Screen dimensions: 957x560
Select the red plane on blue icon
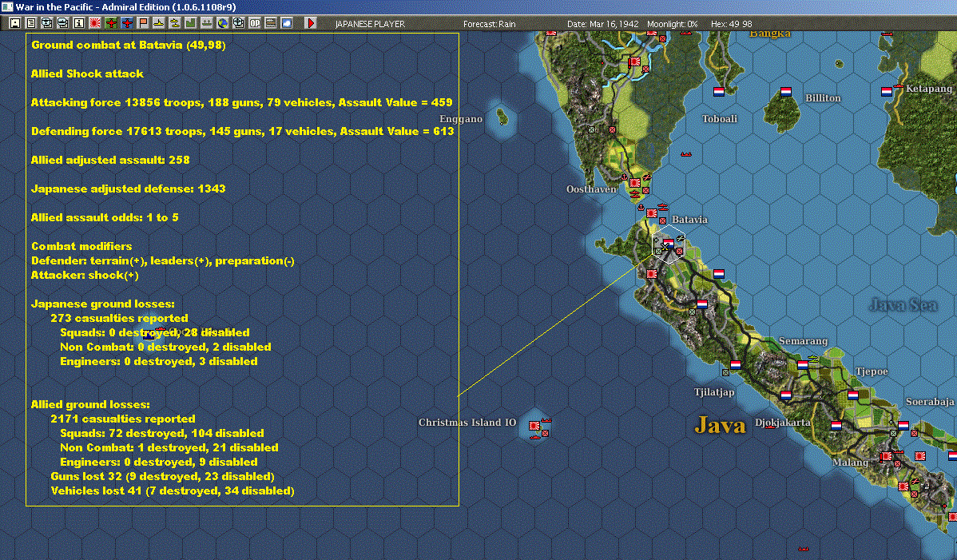pos(127,23)
